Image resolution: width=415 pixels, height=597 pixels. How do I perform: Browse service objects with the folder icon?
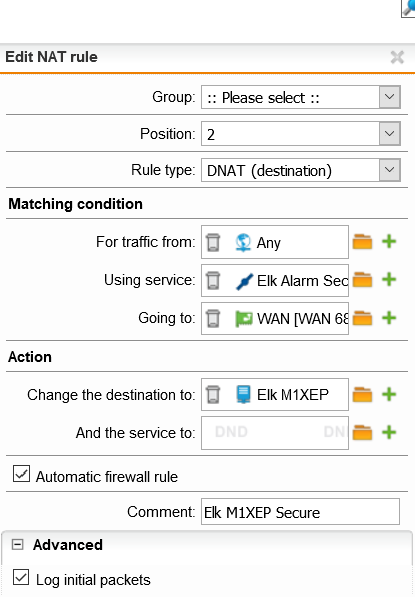click(362, 280)
